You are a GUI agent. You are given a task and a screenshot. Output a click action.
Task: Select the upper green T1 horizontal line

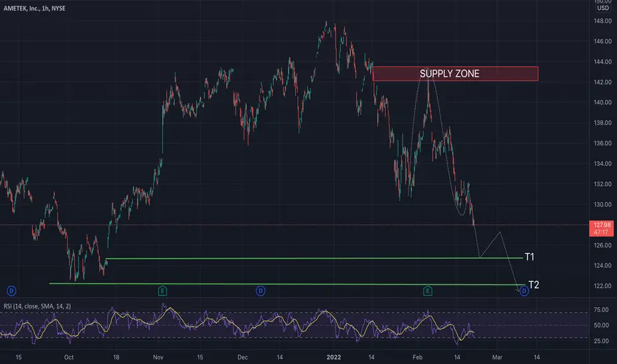click(x=314, y=258)
